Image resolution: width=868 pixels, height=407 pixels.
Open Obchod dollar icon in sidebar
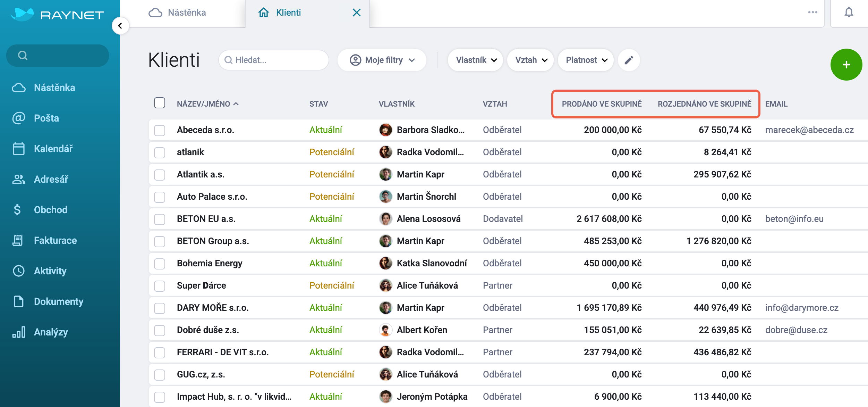coord(17,210)
